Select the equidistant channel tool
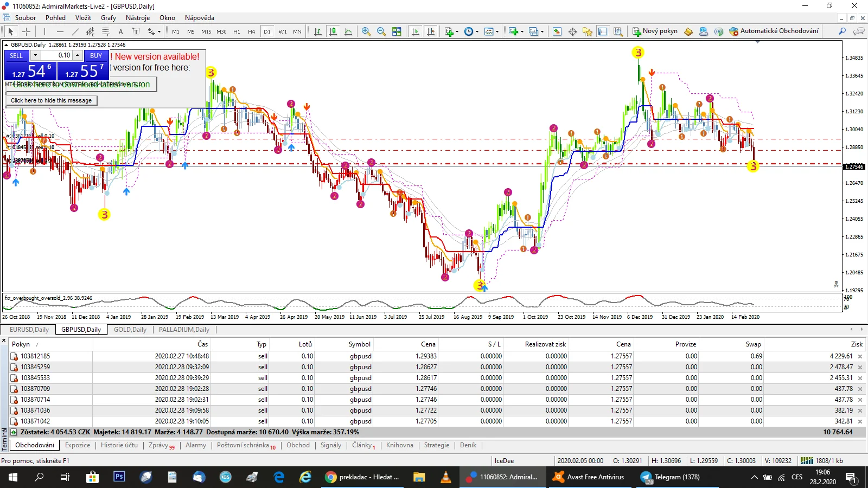Viewport: 868px width, 488px height. pyautogui.click(x=91, y=31)
